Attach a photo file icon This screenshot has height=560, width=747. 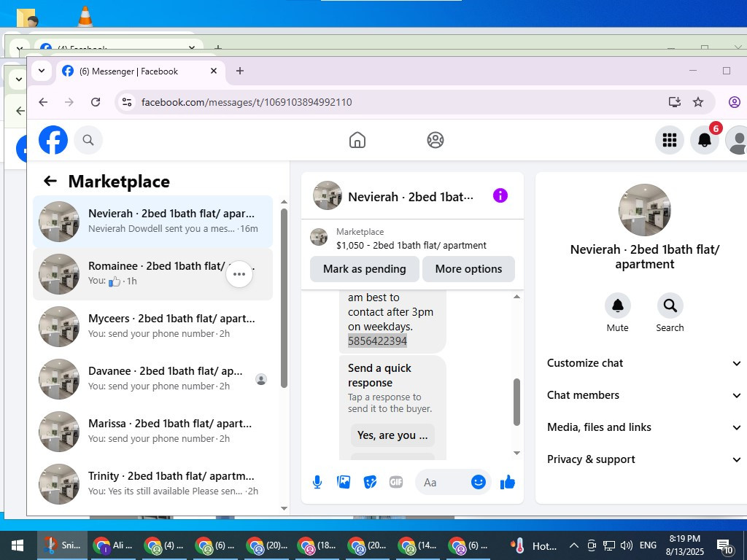(x=344, y=483)
